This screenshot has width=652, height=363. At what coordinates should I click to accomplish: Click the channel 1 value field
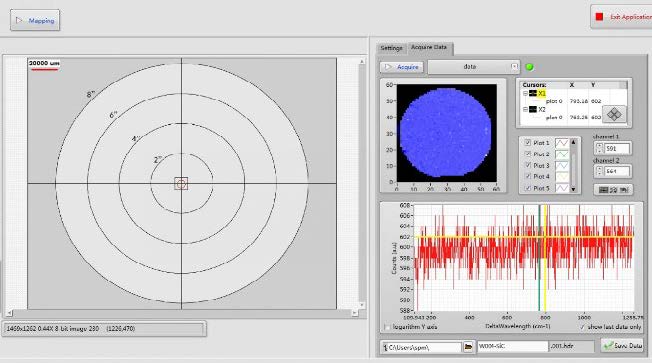tap(616, 148)
